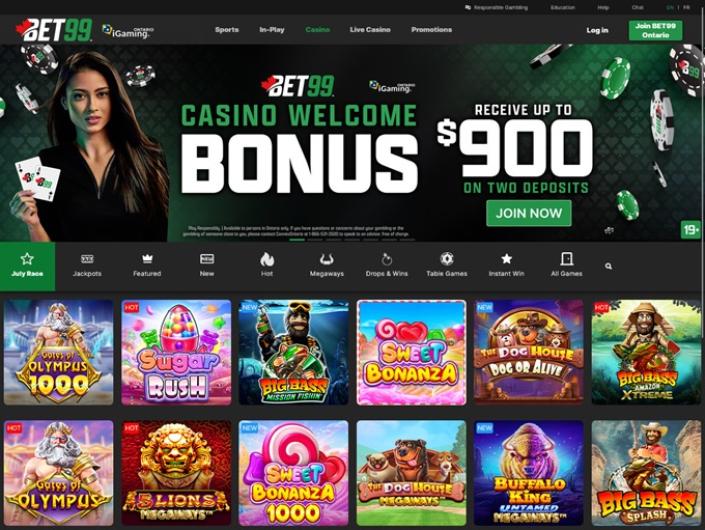Click the Log in link

point(597,30)
